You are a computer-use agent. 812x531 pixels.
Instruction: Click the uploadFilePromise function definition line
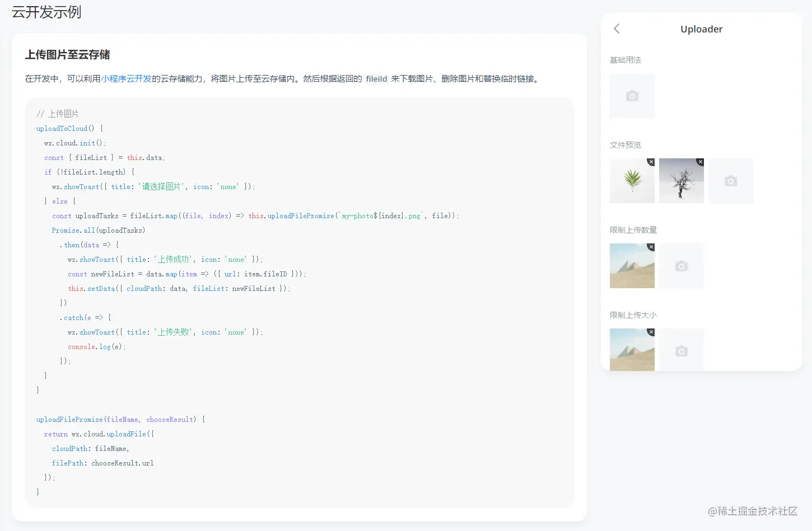[121, 419]
